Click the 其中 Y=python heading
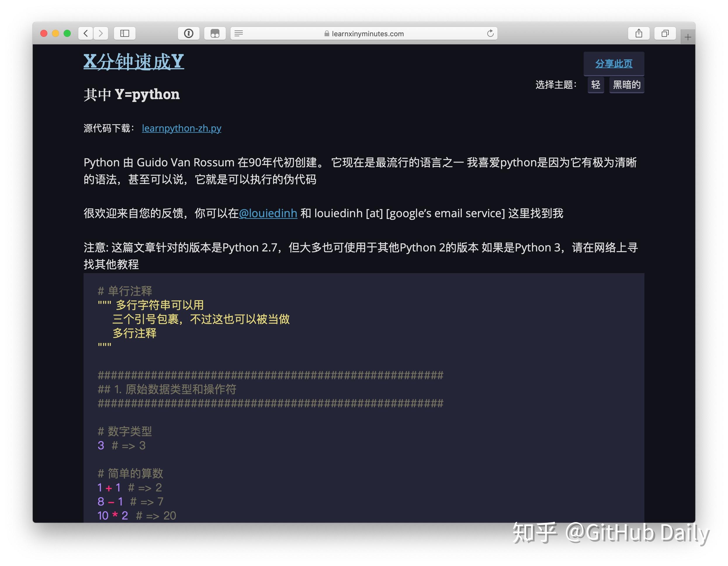Screen dimensions: 728x566 132,94
